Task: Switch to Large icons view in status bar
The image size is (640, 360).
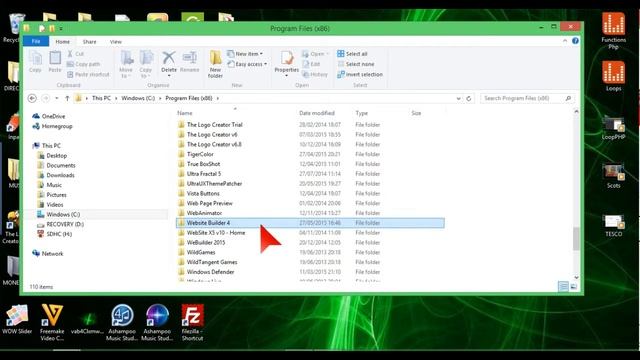Action: click(573, 287)
